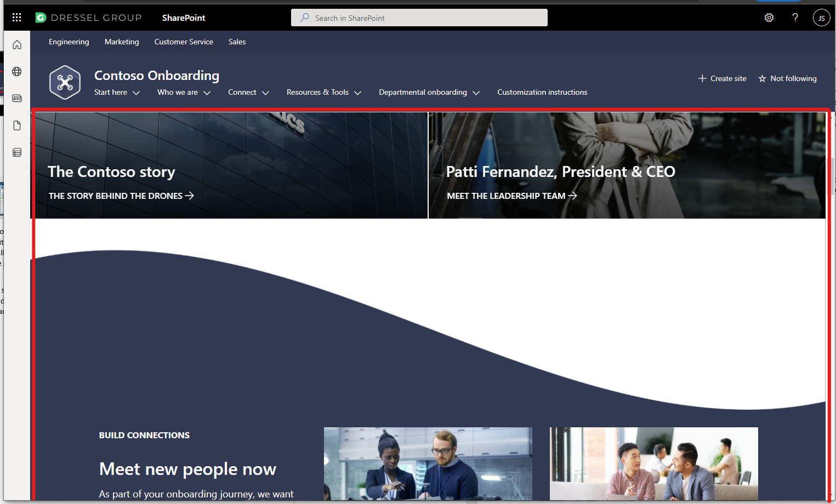Expand the Start here chevron
Viewport: 836px width, 504px height.
point(137,93)
